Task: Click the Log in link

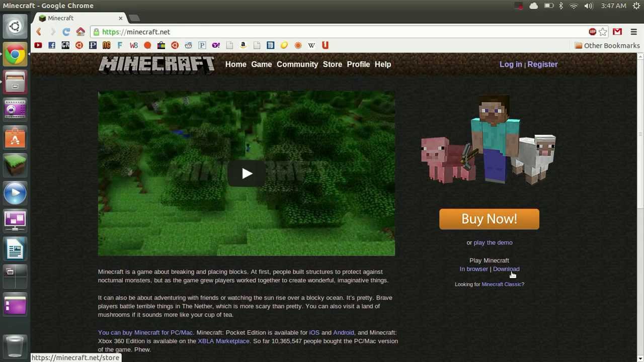Action: click(511, 64)
